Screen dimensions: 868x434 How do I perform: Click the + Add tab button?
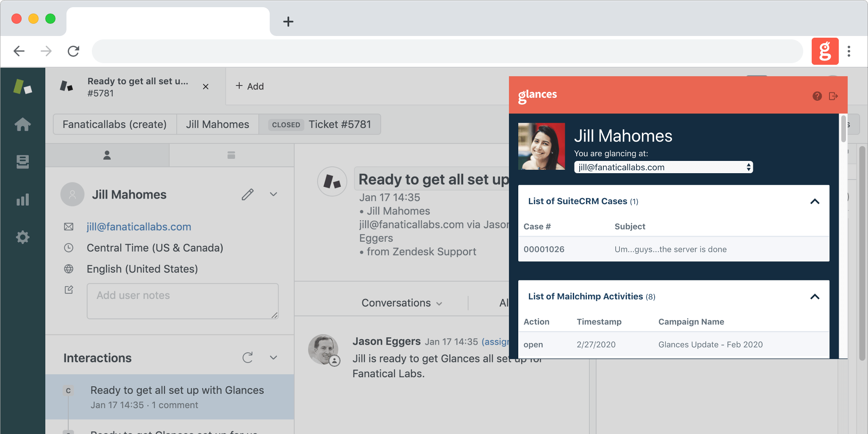(x=250, y=86)
